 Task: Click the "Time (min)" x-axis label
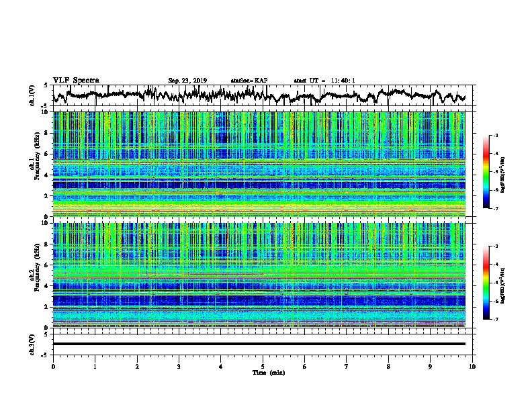click(x=269, y=373)
